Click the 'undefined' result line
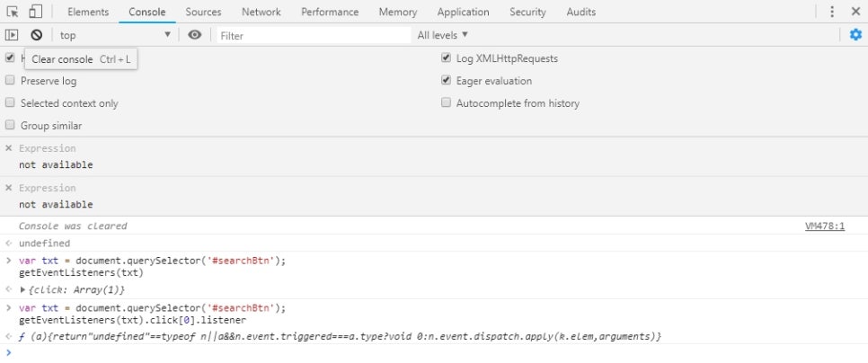 tap(44, 243)
